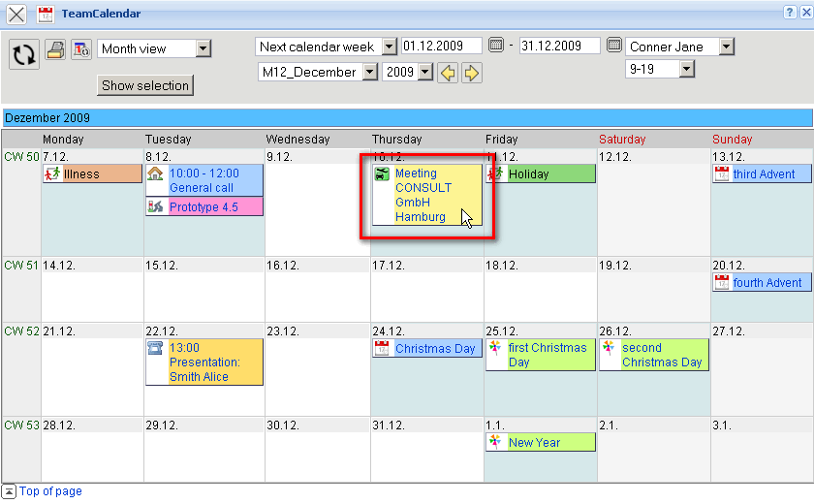This screenshot has width=814, height=504.
Task: Open the New Year entry
Action: pos(541,442)
